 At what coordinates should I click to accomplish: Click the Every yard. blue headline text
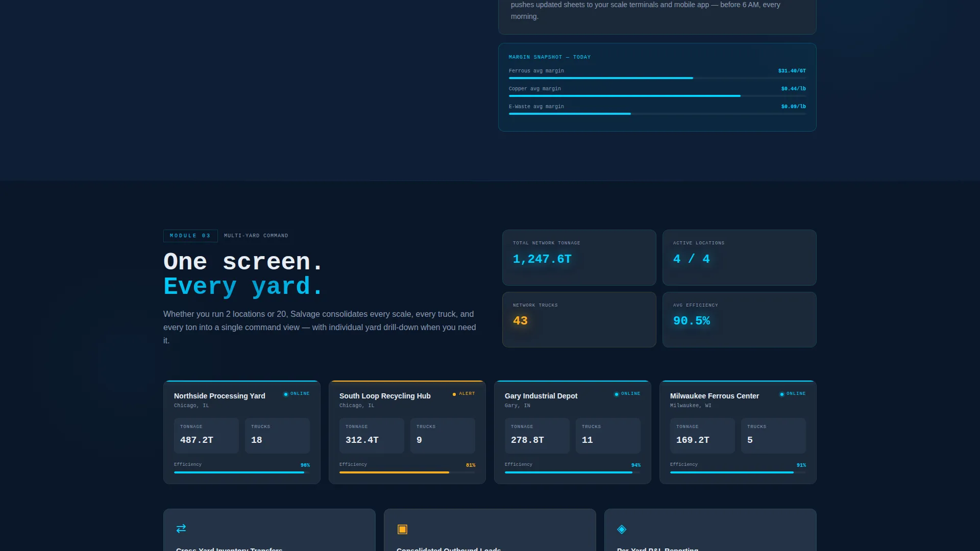[243, 287]
